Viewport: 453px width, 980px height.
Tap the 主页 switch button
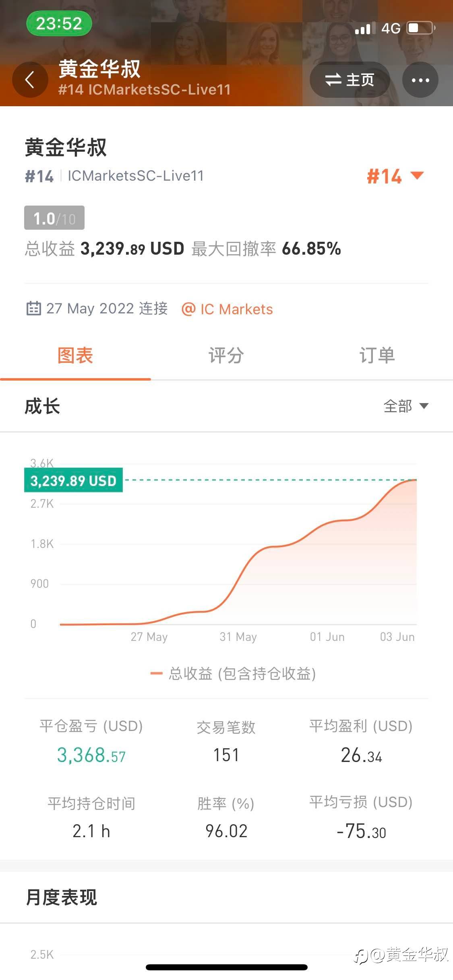pos(350,80)
